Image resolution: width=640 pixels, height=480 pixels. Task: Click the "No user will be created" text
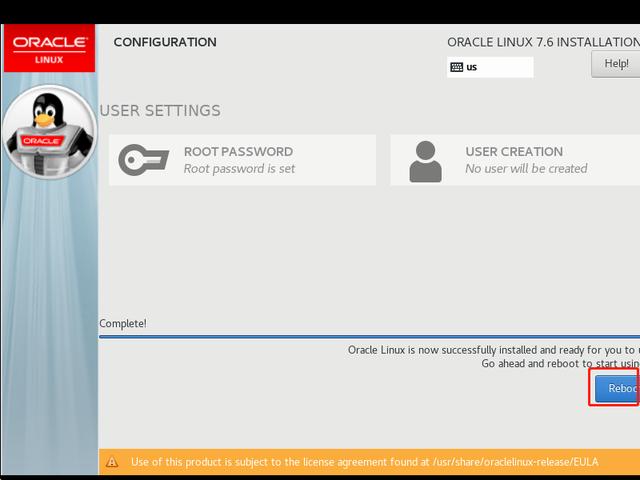click(526, 169)
